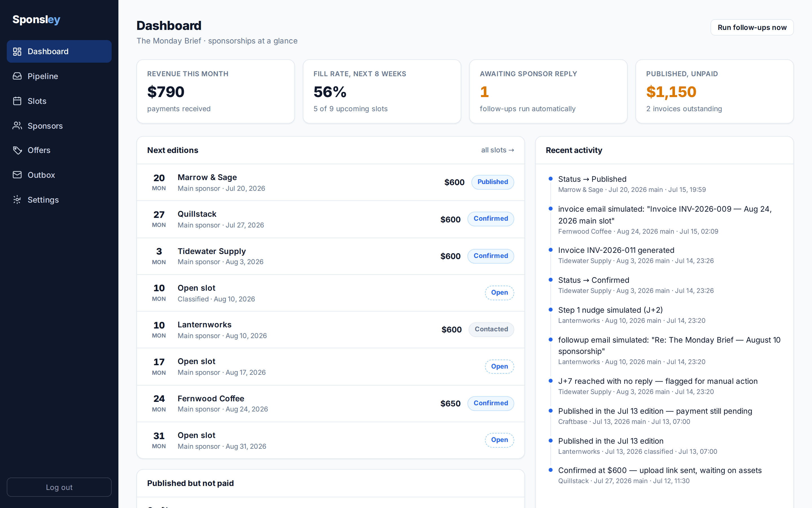Select the Lanternworks edition name
Viewport: 812px width, 508px height.
click(204, 325)
